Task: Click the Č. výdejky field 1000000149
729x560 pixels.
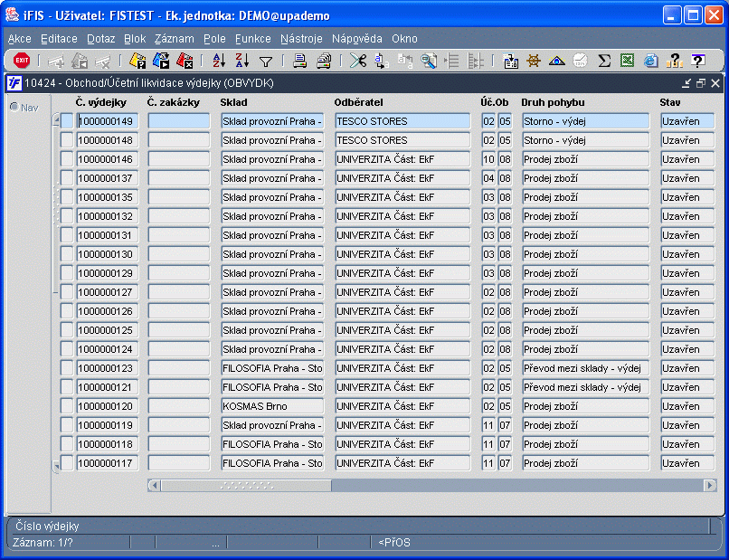Action: click(x=108, y=121)
